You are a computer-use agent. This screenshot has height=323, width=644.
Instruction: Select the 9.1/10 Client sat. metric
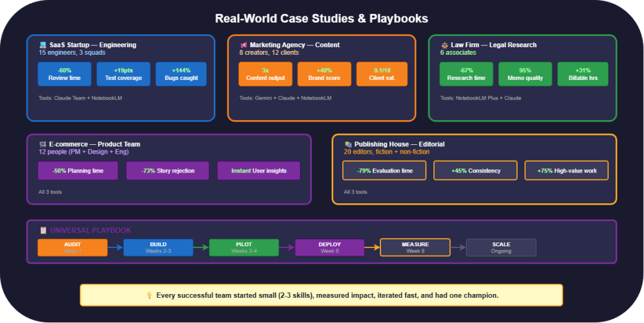382,74
